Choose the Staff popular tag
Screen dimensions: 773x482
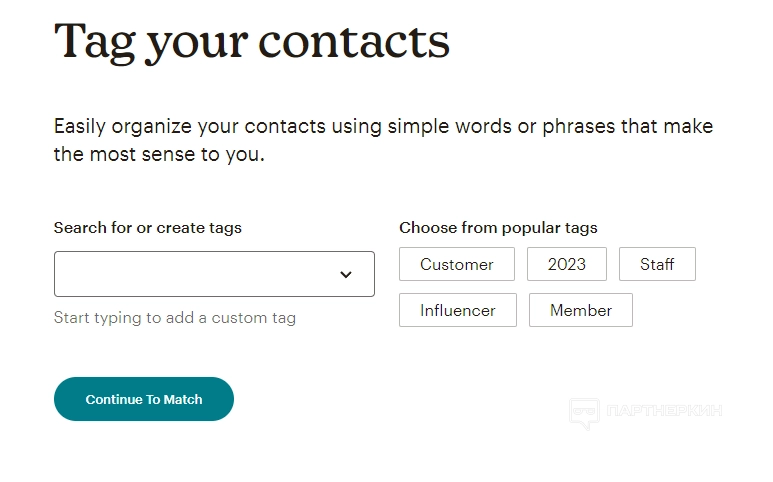point(657,264)
